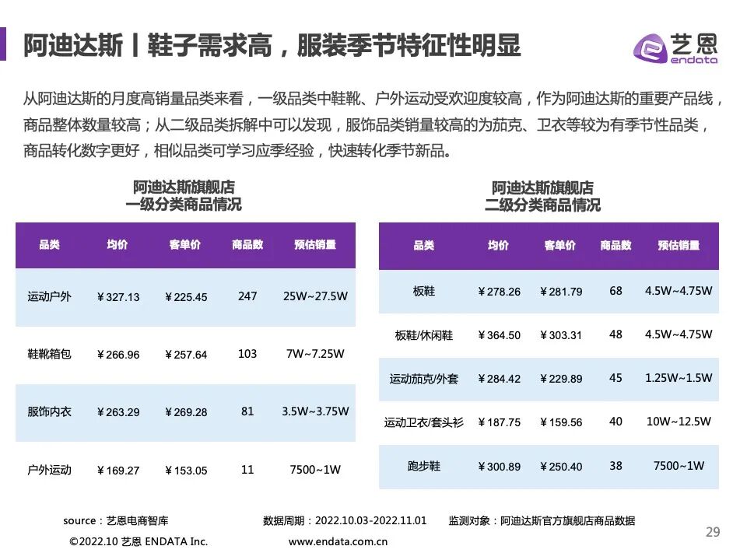
Task: Click the ¥263.29 average price value
Action: (118, 412)
